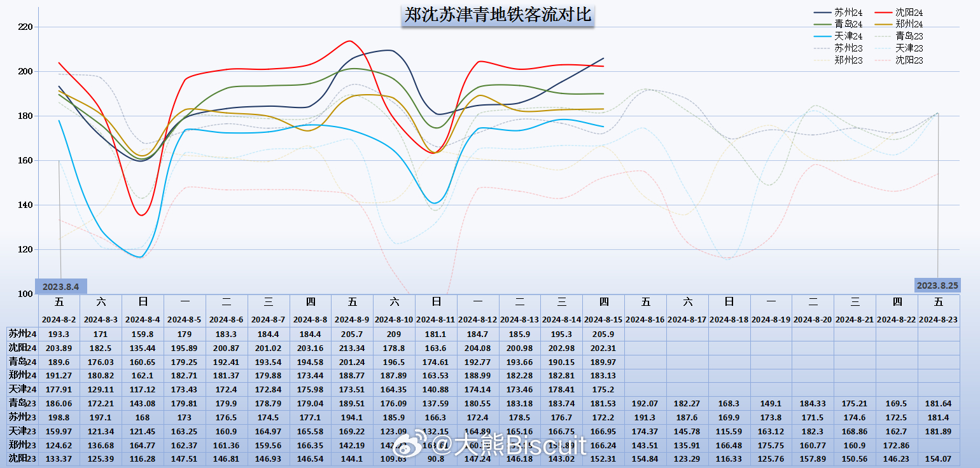Select the 苏州23 legend entry
980x468 pixels.
(839, 48)
